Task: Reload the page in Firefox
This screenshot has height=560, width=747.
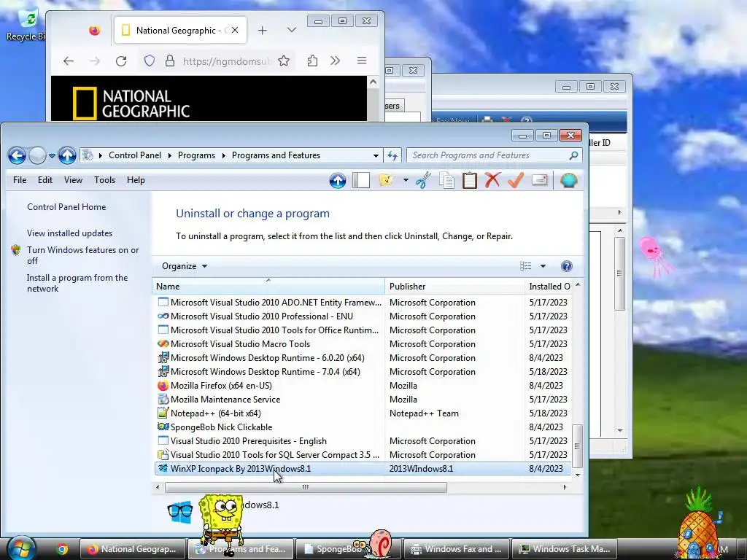Action: [x=121, y=61]
